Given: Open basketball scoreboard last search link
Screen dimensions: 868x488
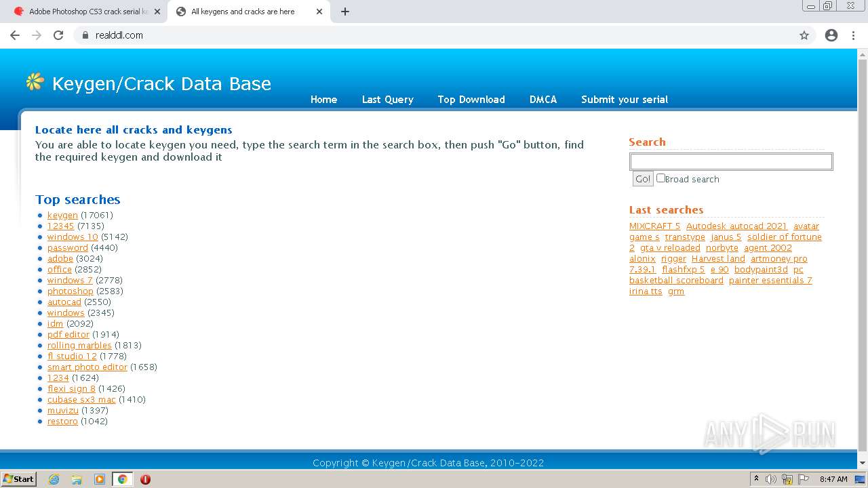Looking at the screenshot, I should click(x=676, y=281).
